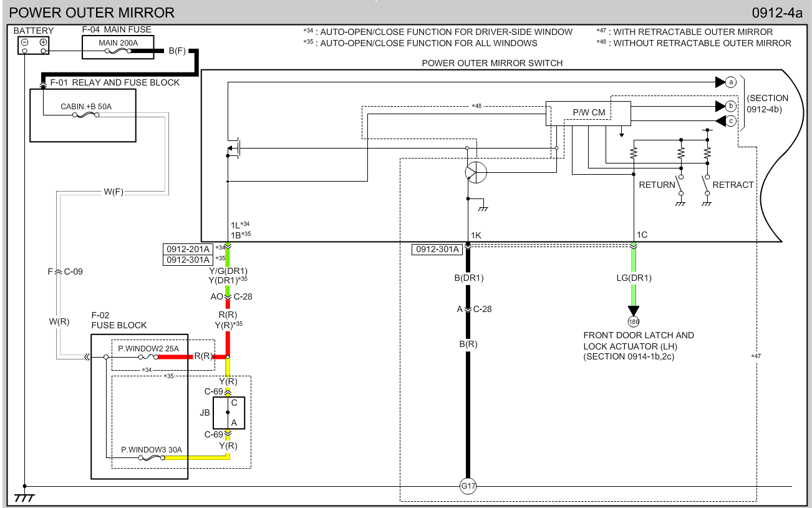Click the P.WINDOW3 30A fuse
The height and width of the screenshot is (508, 812).
point(152,457)
